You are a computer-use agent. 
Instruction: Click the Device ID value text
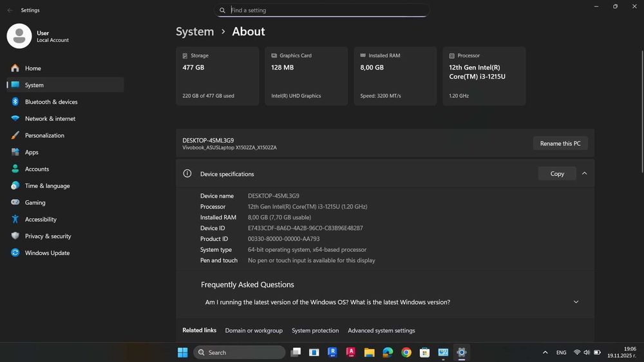(x=305, y=228)
